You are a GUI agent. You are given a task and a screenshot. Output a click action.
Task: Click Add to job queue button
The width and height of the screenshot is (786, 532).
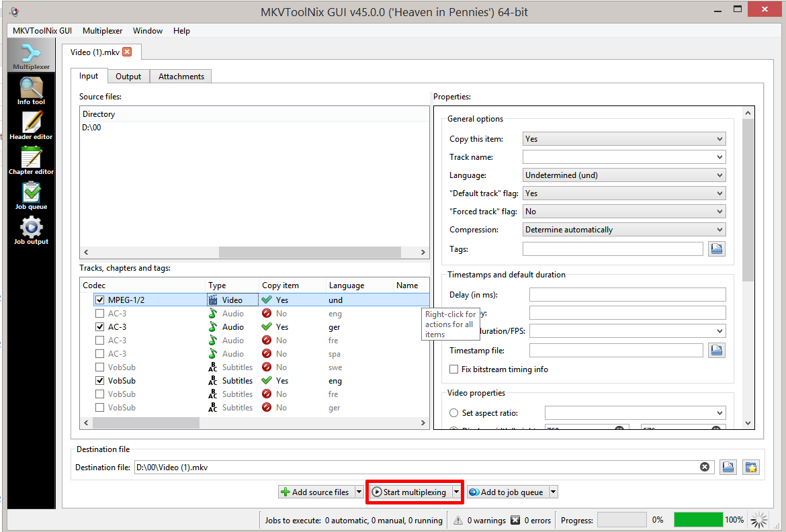pyautogui.click(x=508, y=492)
